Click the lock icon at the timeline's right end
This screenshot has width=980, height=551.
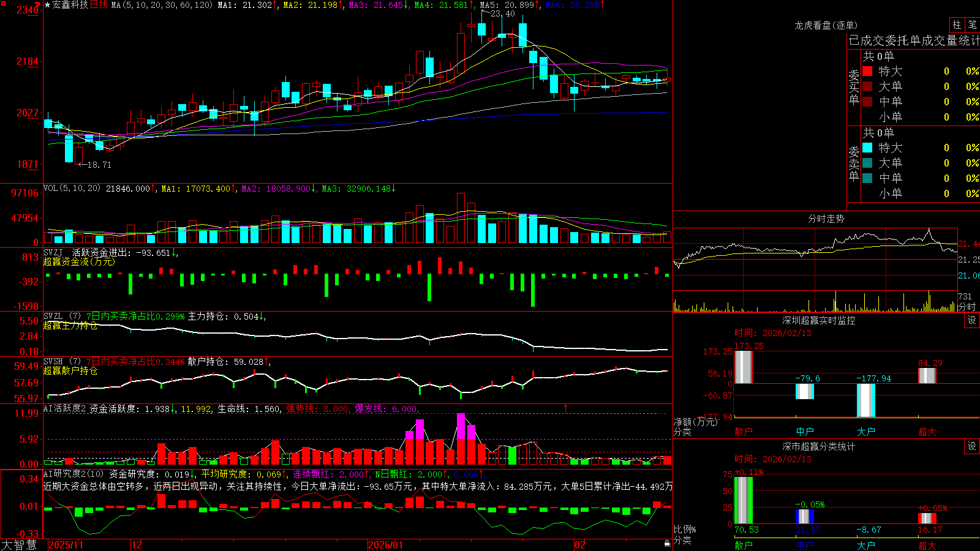coord(667,544)
